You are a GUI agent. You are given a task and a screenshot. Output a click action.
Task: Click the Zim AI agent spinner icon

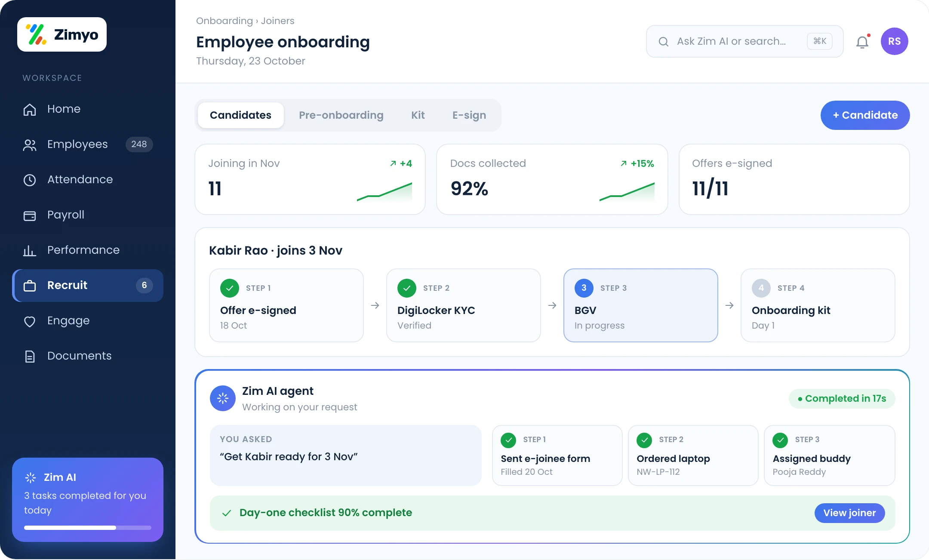[223, 398]
